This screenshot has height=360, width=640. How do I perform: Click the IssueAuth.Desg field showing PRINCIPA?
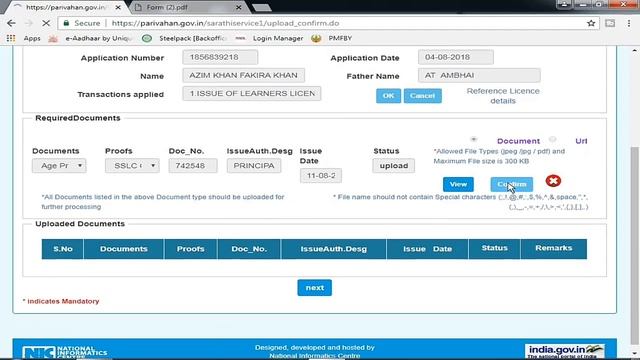[x=254, y=166]
